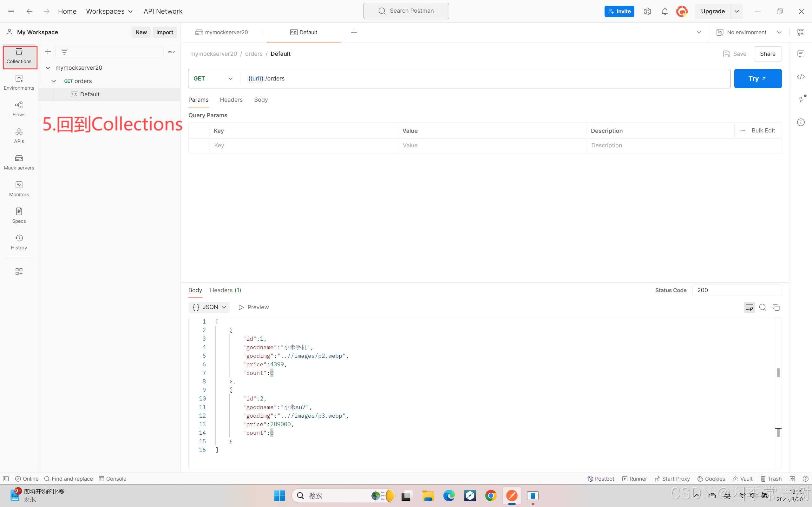
Task: Open the response search icon
Action: click(762, 307)
